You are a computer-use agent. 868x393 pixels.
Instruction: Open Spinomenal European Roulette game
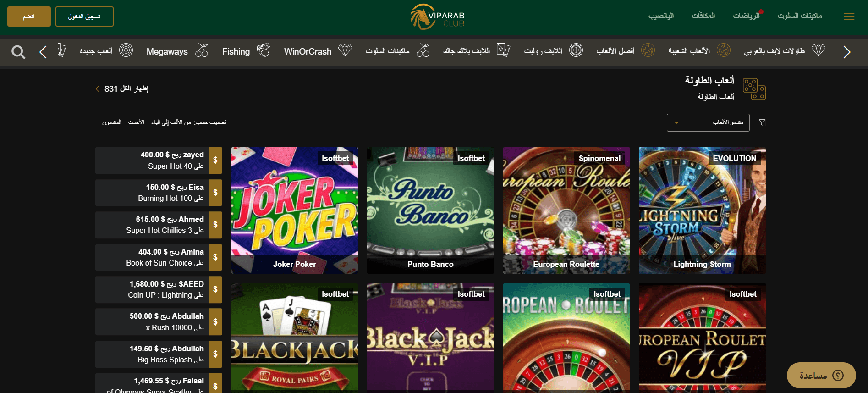(x=566, y=210)
